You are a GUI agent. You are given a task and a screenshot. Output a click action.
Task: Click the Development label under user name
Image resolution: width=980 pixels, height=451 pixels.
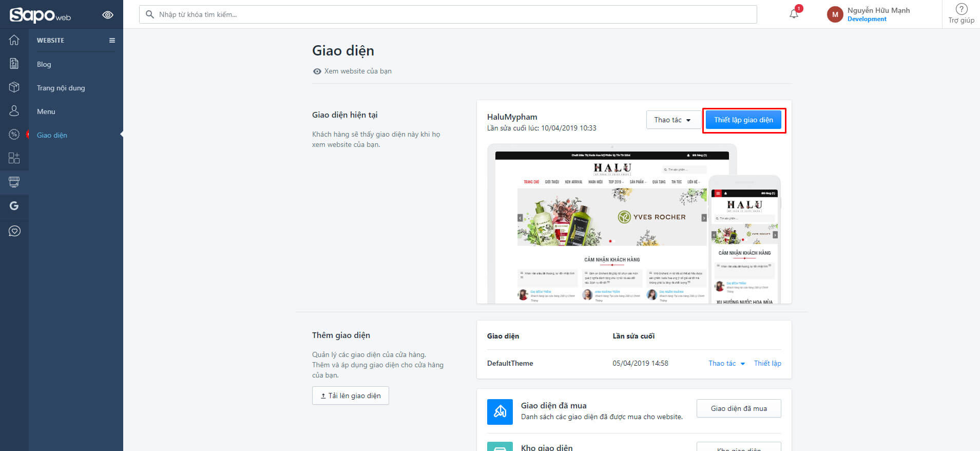pos(867,19)
